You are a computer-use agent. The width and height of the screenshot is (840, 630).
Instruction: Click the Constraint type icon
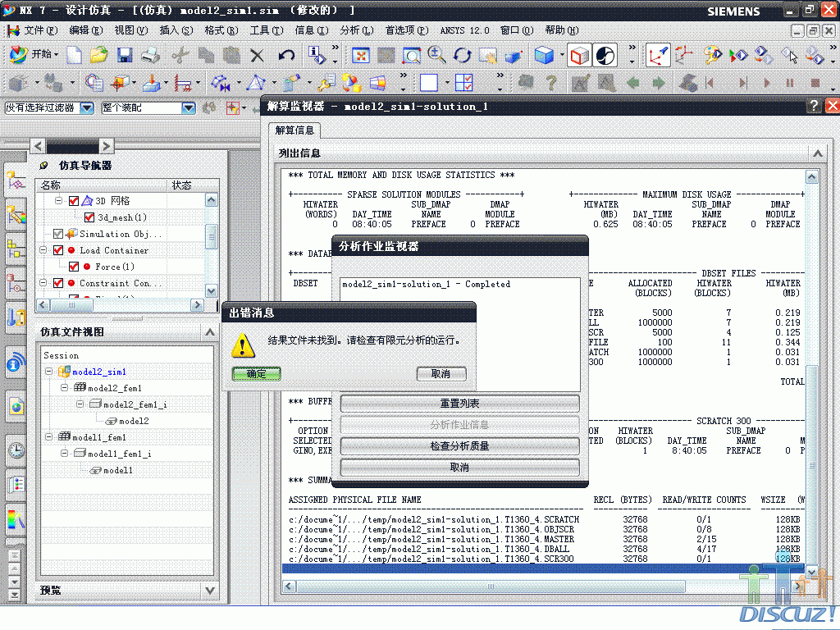(x=183, y=83)
